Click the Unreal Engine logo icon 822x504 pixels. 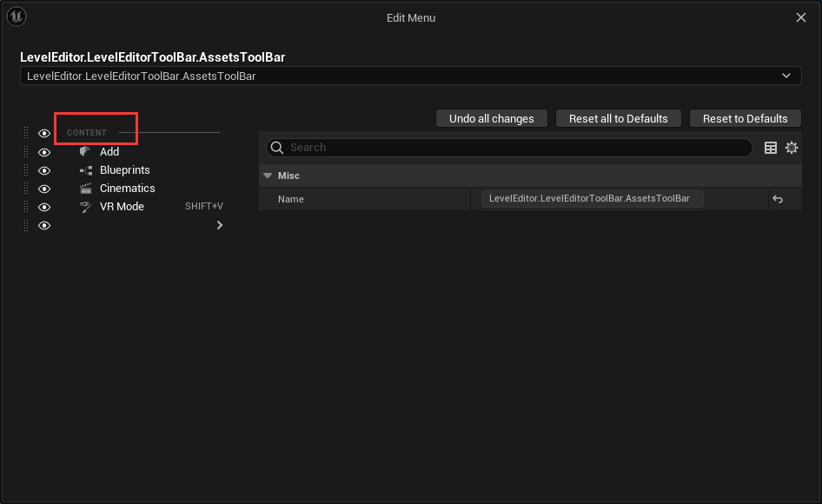coord(17,17)
